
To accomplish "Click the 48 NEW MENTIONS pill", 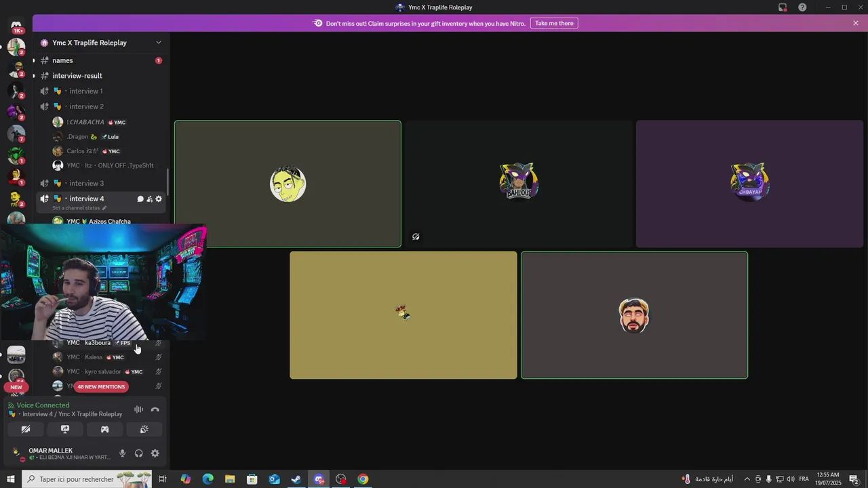I will coord(101,387).
